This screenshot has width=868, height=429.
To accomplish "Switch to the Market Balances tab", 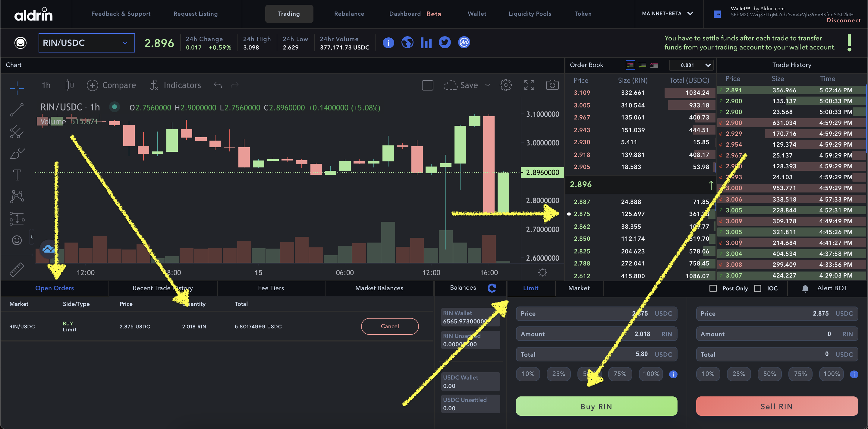I will pos(379,288).
